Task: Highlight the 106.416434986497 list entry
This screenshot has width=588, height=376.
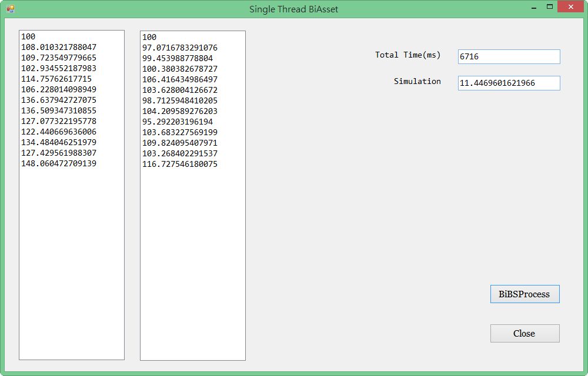Action: [x=180, y=79]
